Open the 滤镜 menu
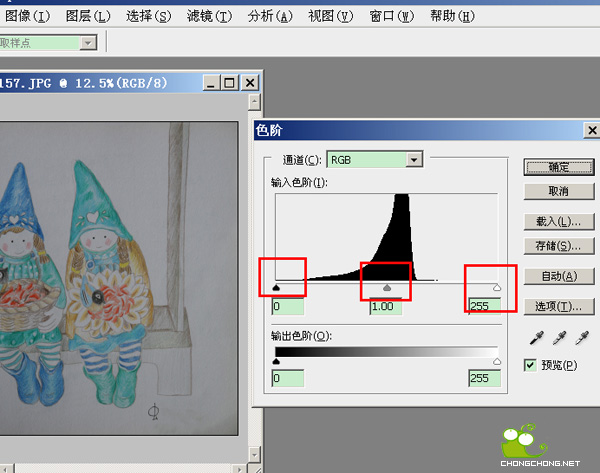 pos(209,16)
